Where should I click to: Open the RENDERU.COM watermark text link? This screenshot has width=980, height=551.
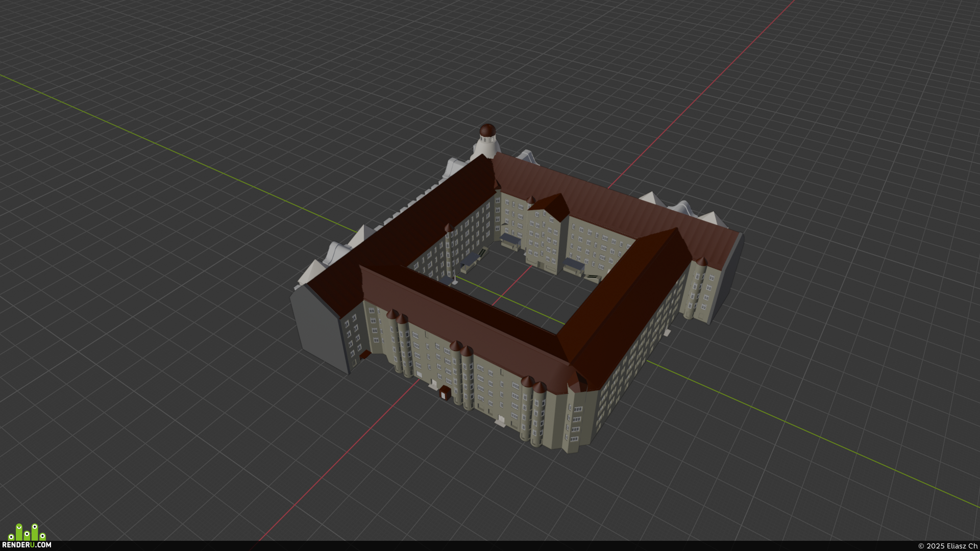[27, 545]
